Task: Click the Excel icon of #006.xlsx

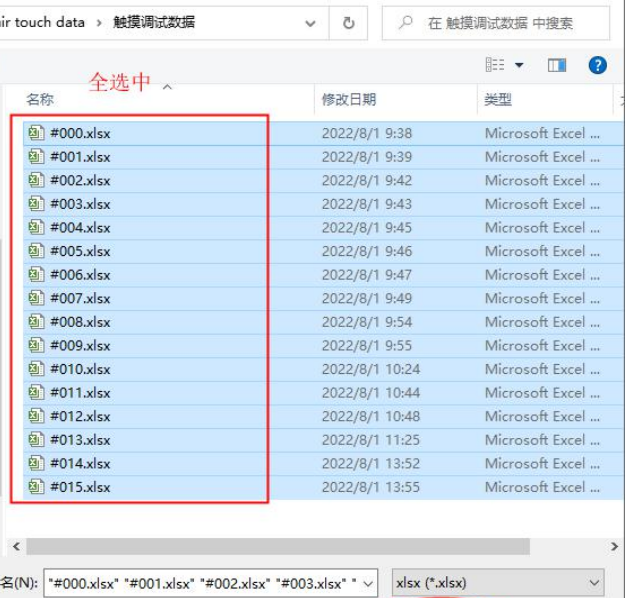Action: (36, 274)
